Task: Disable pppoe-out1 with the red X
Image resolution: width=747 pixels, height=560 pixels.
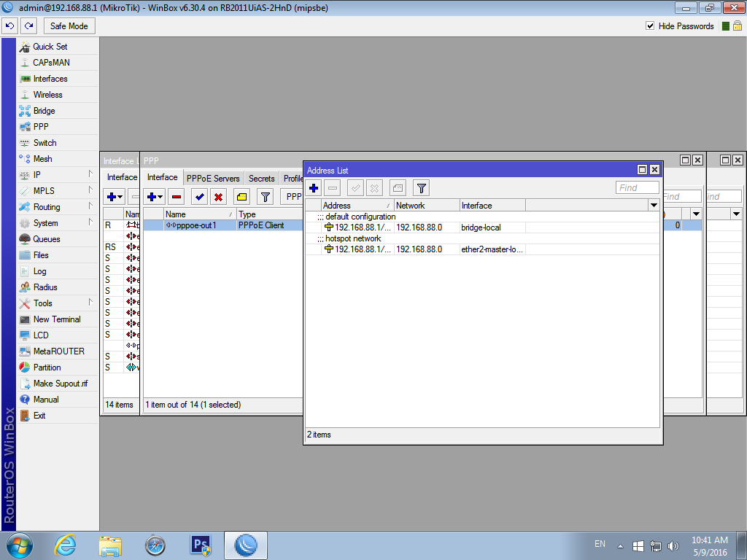Action: [x=218, y=196]
